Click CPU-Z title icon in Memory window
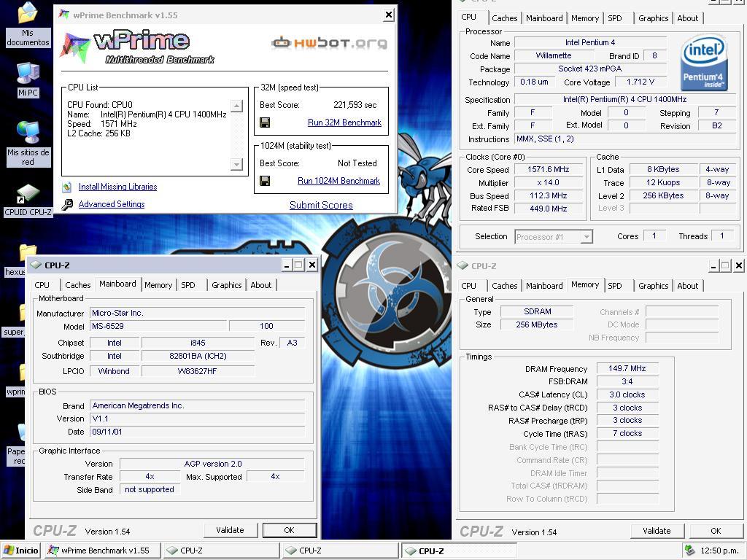 click(x=462, y=265)
